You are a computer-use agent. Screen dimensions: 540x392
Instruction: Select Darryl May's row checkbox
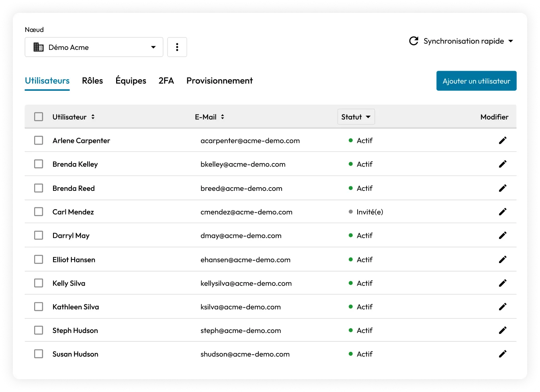39,235
